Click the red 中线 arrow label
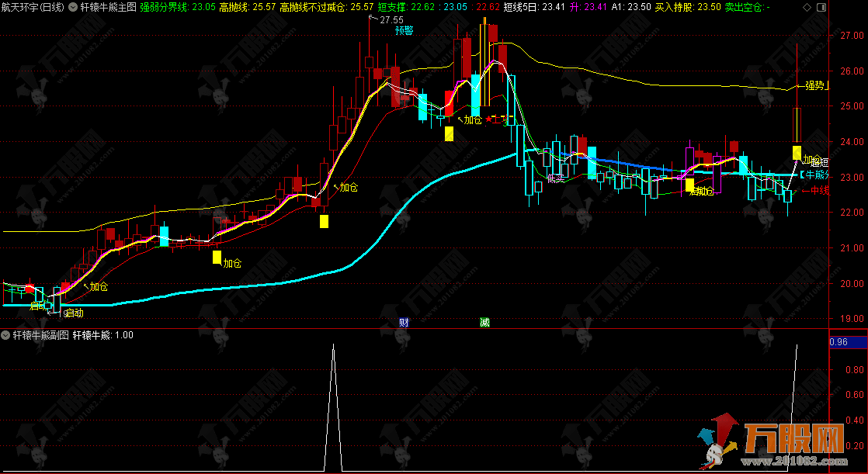Screen dimensions: 868x474 click(x=816, y=191)
